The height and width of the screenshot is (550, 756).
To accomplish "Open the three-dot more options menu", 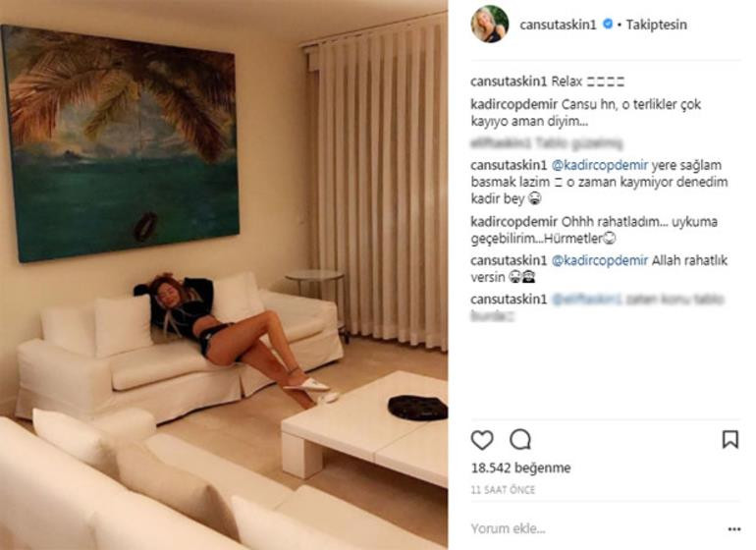I will 734,529.
